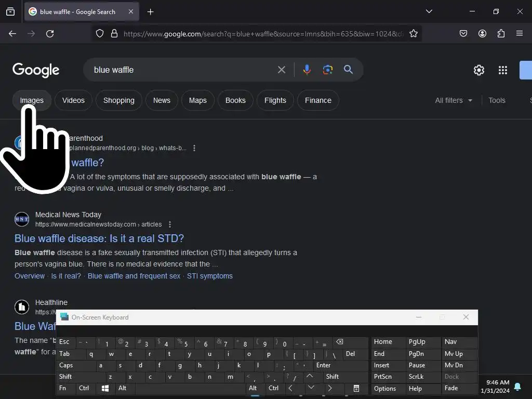The width and height of the screenshot is (532, 399).
Task: Open Google quick settings gear
Action: (478, 70)
